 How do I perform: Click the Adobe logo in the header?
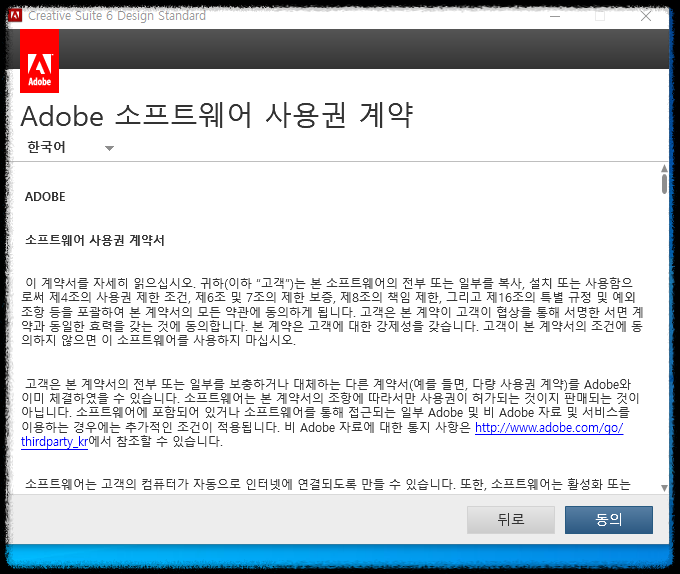pyautogui.click(x=39, y=61)
